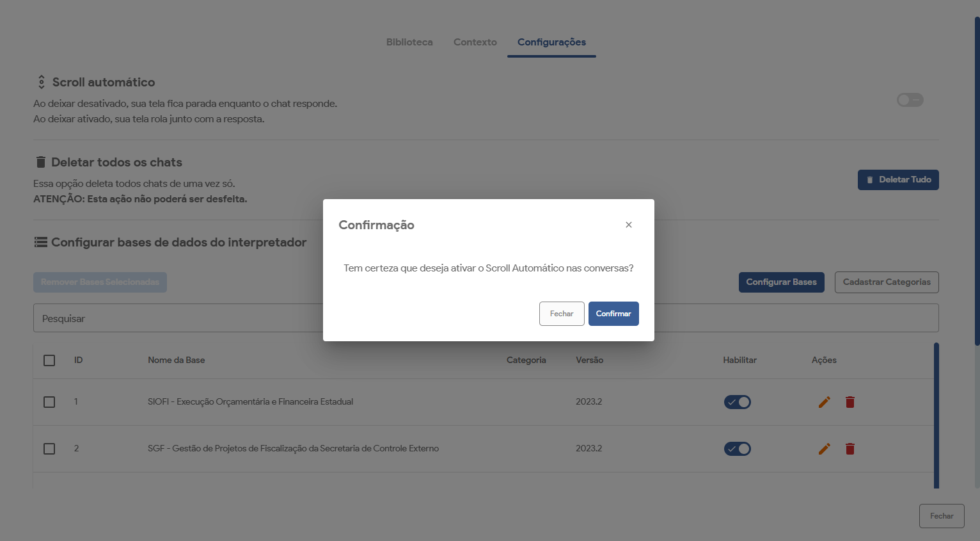Click the Scroll automático arrows icon
Image resolution: width=980 pixels, height=541 pixels.
click(42, 82)
